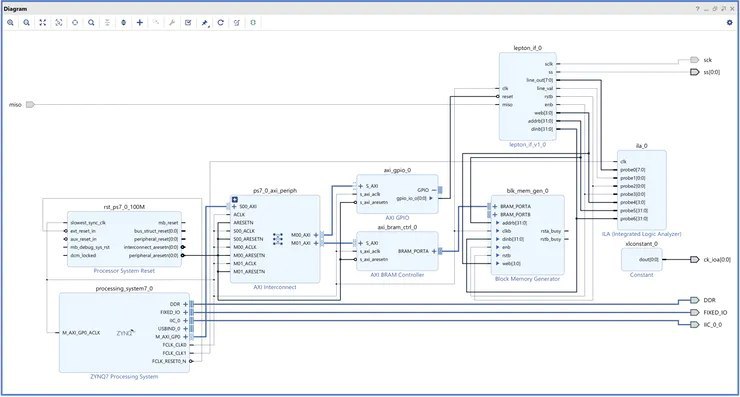Click the ILA (Integrated Logic Analyzer) label

pos(641,234)
